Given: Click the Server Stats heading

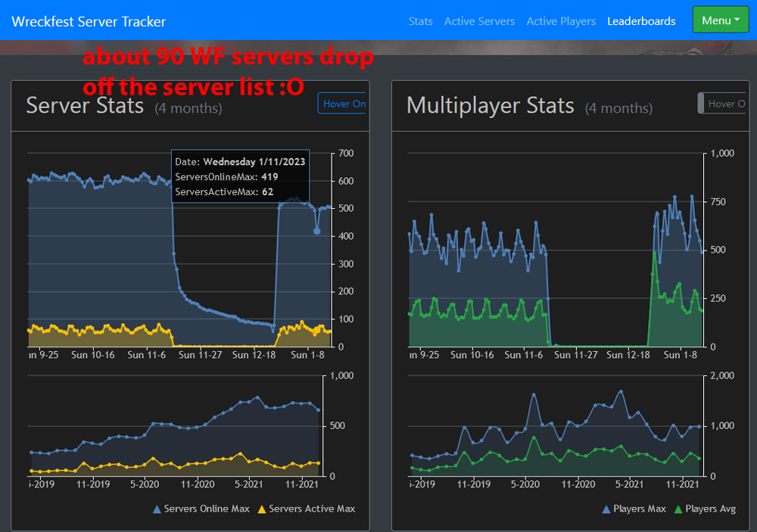Looking at the screenshot, I should (x=85, y=106).
